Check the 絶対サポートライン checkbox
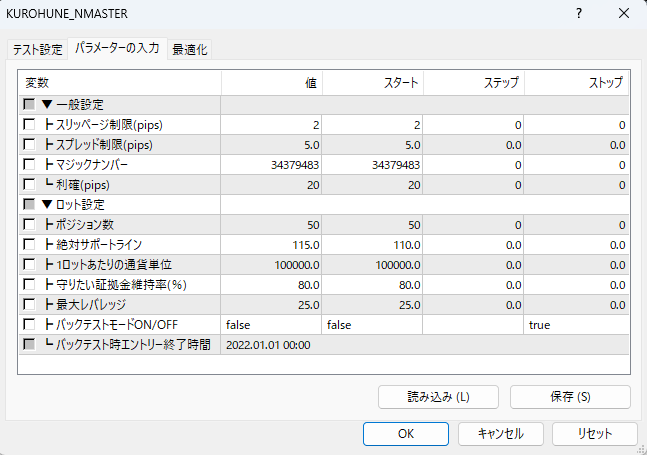 coord(29,245)
